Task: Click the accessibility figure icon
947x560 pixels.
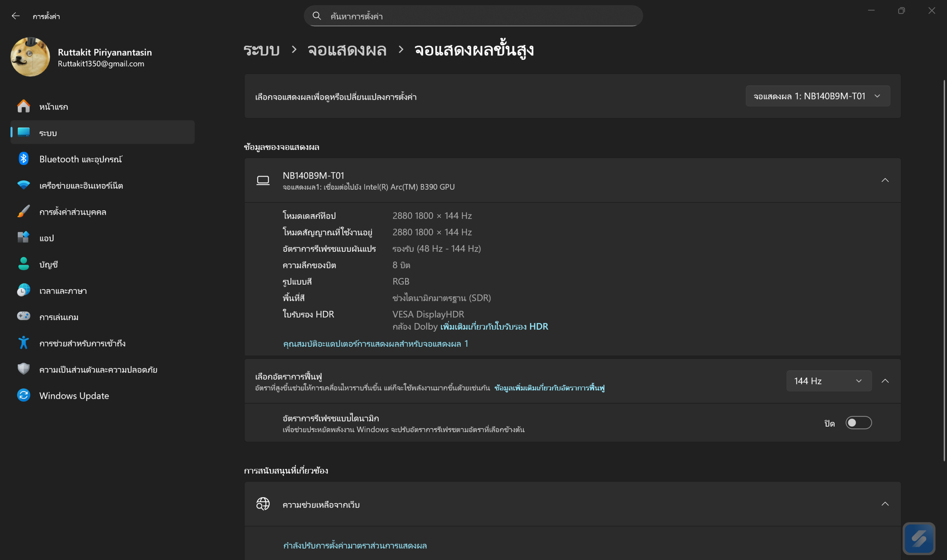Action: 23,343
